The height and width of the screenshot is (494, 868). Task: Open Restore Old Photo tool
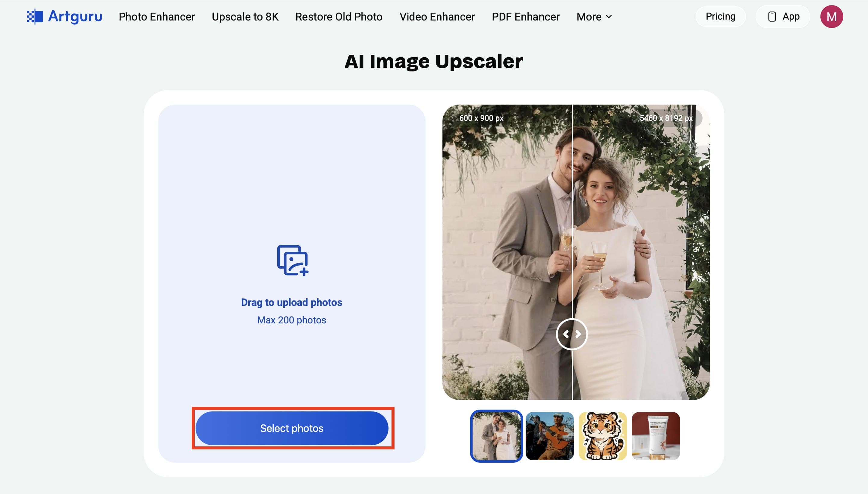[338, 17]
